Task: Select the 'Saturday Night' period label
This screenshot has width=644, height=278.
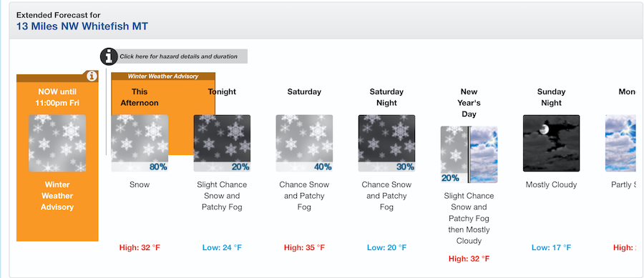Action: click(x=386, y=97)
